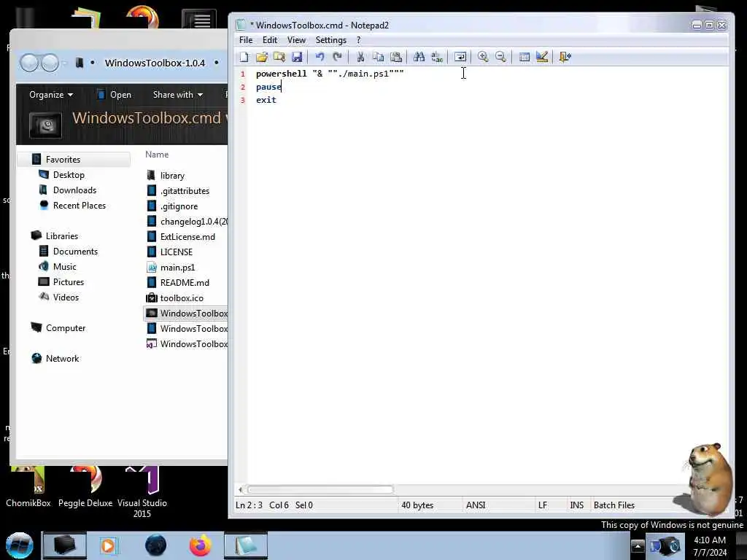Open Pictures library in navigation pane

point(69,282)
